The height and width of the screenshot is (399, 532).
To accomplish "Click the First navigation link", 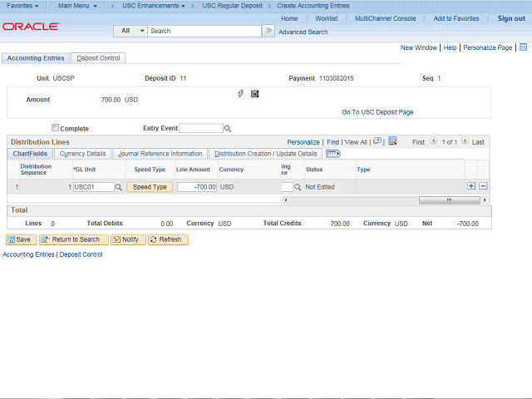I will 418,142.
